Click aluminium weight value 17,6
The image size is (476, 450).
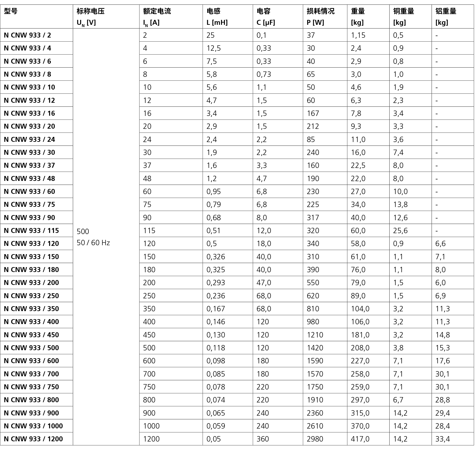click(x=442, y=361)
